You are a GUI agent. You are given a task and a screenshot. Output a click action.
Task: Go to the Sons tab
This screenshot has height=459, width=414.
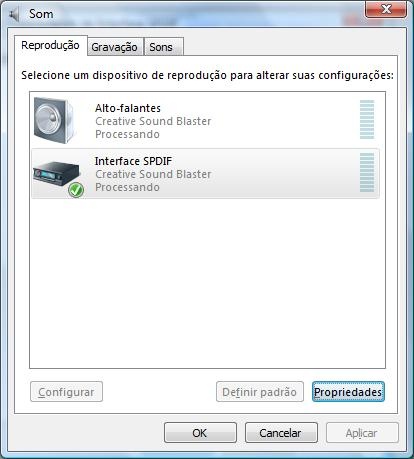point(161,47)
